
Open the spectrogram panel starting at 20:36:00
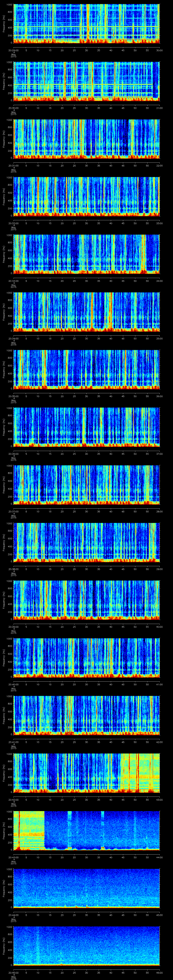[87, 426]
